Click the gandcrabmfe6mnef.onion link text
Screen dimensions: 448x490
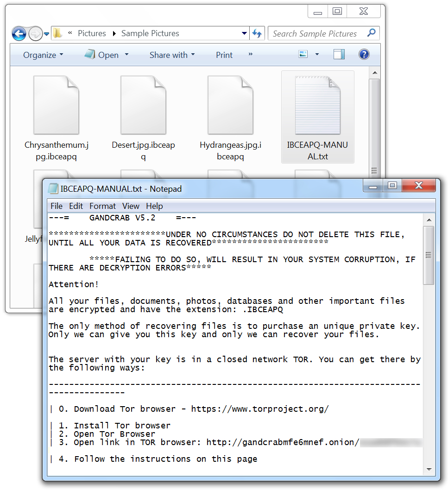pos(283,442)
